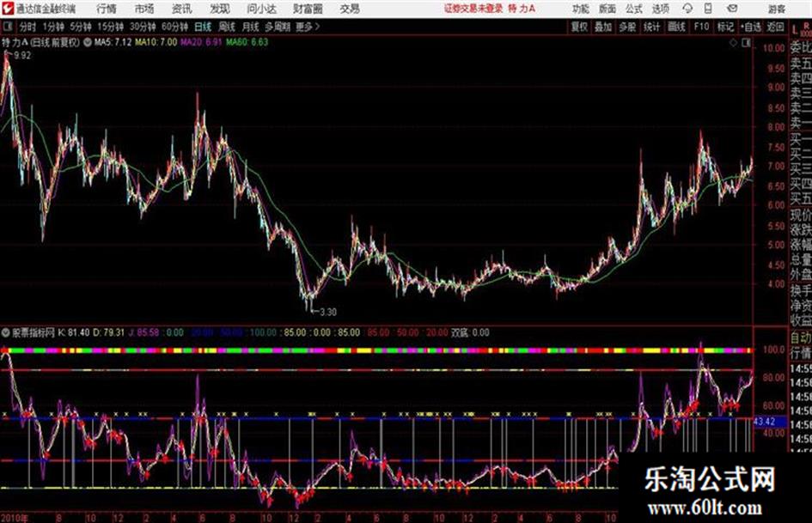
Task: Click the D: 79.31 indicator value
Action: 109,332
